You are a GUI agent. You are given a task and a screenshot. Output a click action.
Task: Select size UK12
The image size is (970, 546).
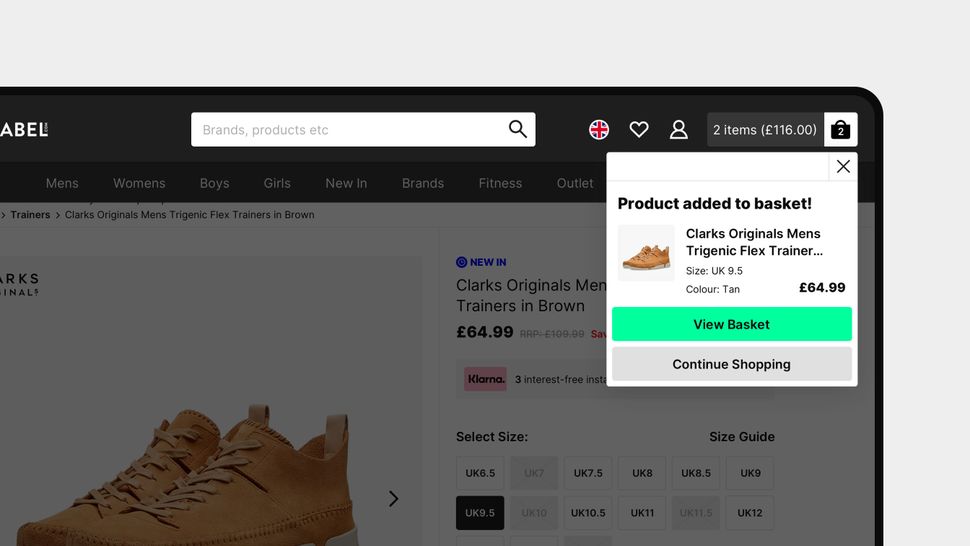pyautogui.click(x=750, y=513)
